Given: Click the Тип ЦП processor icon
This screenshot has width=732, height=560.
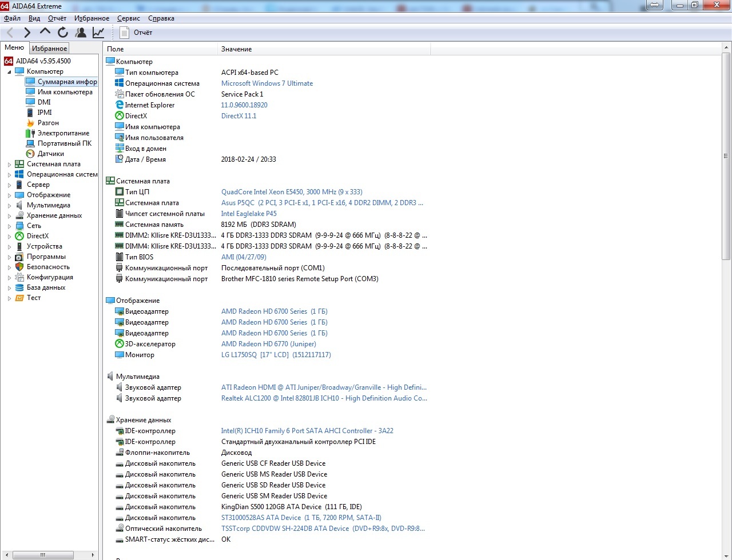Looking at the screenshot, I should click(x=120, y=192).
